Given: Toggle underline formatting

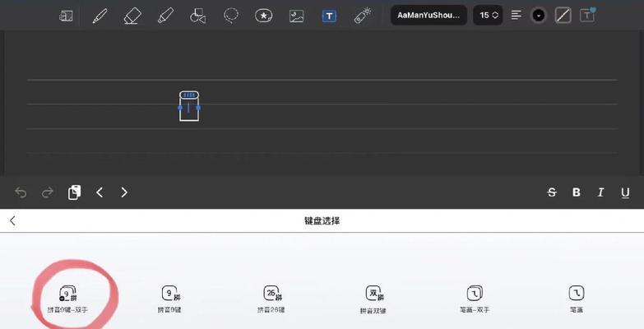Looking at the screenshot, I should tap(625, 192).
